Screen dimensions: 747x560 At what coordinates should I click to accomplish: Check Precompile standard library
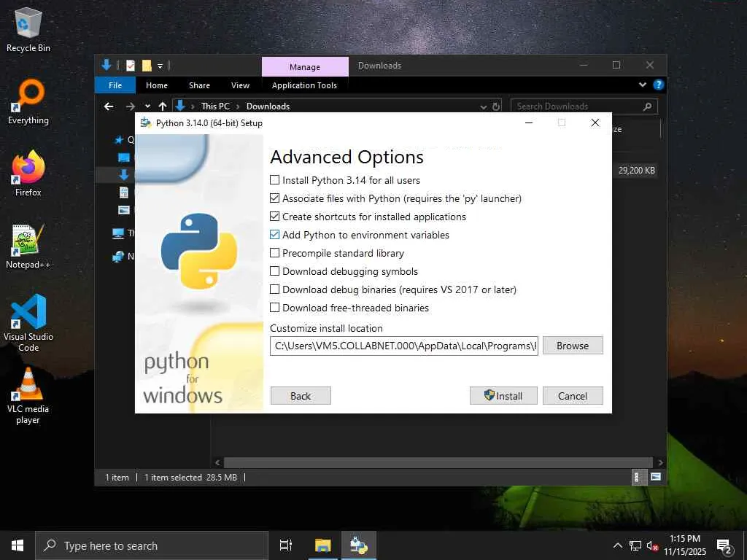(275, 253)
